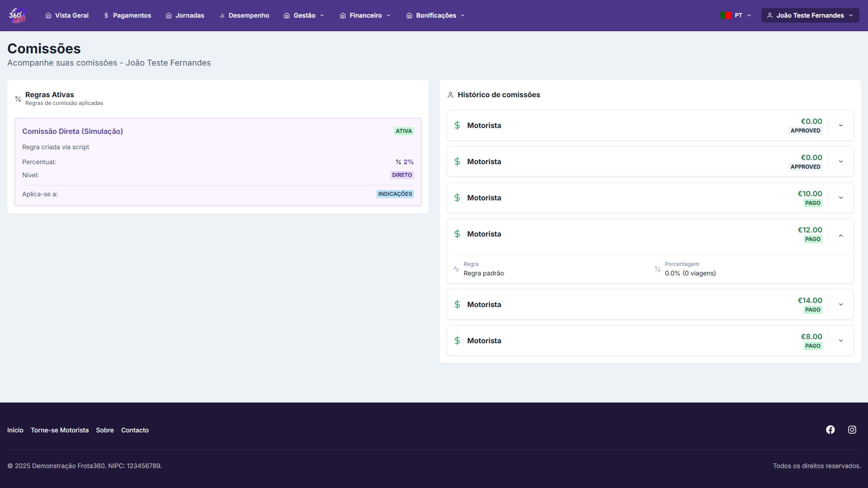Expand the €14.00 Motorista commission entry
868x488 pixels.
(840, 304)
